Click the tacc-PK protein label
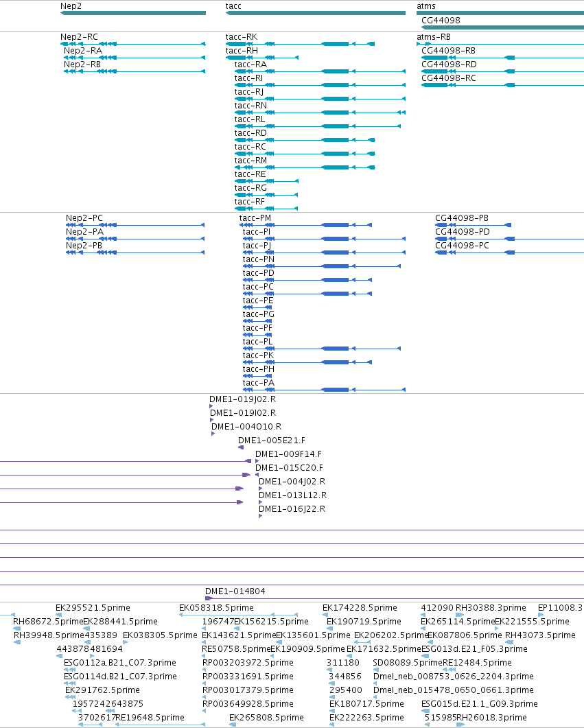 [x=258, y=355]
